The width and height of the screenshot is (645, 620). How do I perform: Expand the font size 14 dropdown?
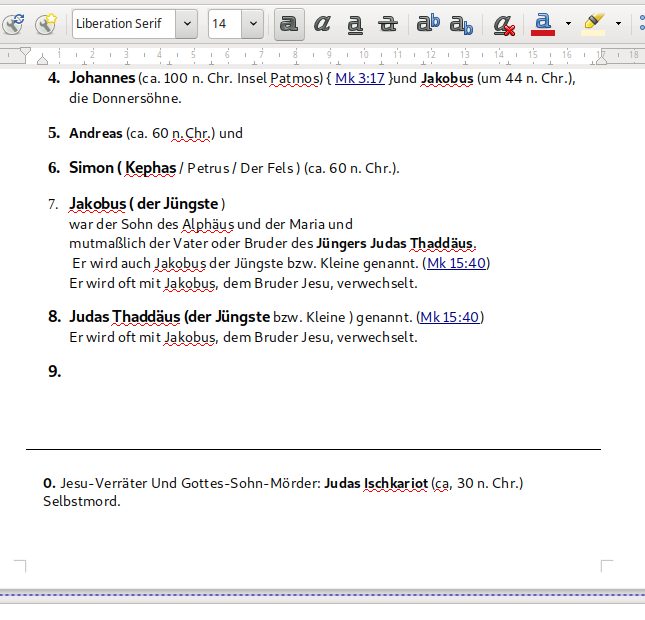tap(252, 24)
